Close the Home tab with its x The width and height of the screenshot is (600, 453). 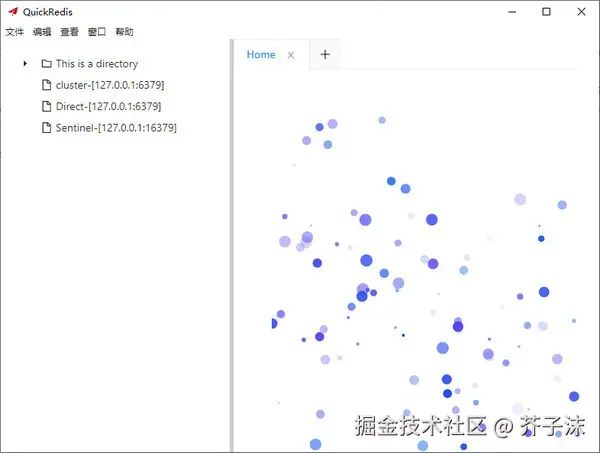(291, 55)
